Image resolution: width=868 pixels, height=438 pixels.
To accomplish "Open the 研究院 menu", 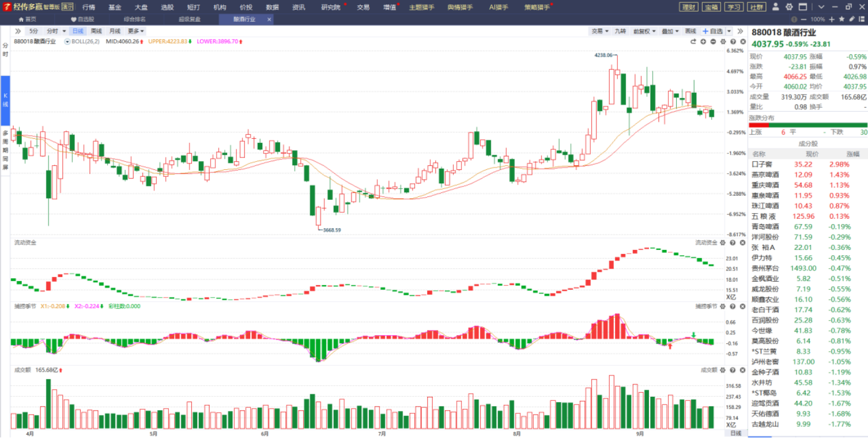I will click(x=331, y=7).
